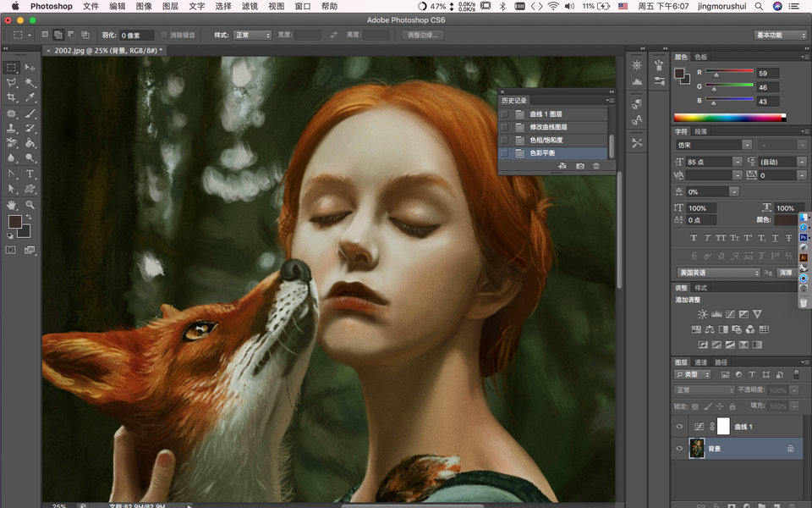Open the 图层 (Layer) menu
Viewport: 812px width, 508px height.
[170, 6]
